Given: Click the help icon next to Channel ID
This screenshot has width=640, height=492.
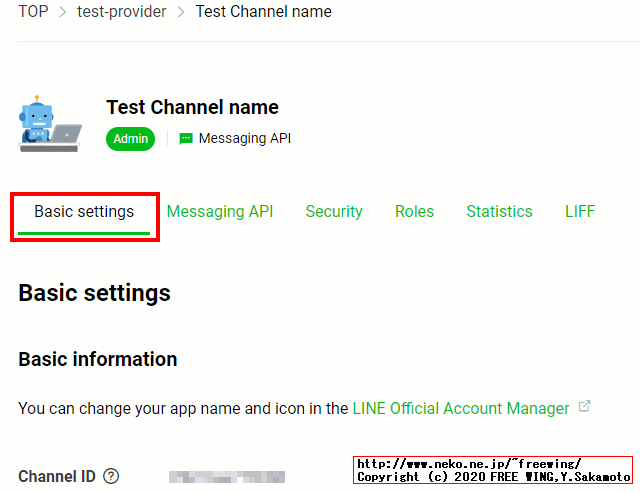Looking at the screenshot, I should 111,476.
